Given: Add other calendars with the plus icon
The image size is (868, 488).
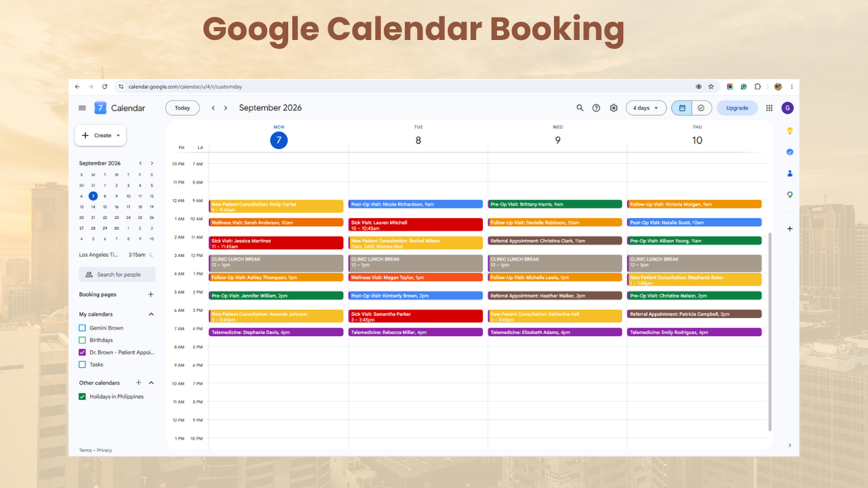Looking at the screenshot, I should (138, 383).
